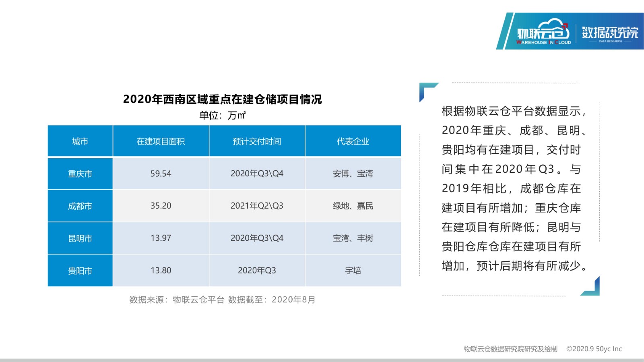Image resolution: width=644 pixels, height=362 pixels.
Task: Click the companies cell 宝湾、丰树
Action: [353, 238]
